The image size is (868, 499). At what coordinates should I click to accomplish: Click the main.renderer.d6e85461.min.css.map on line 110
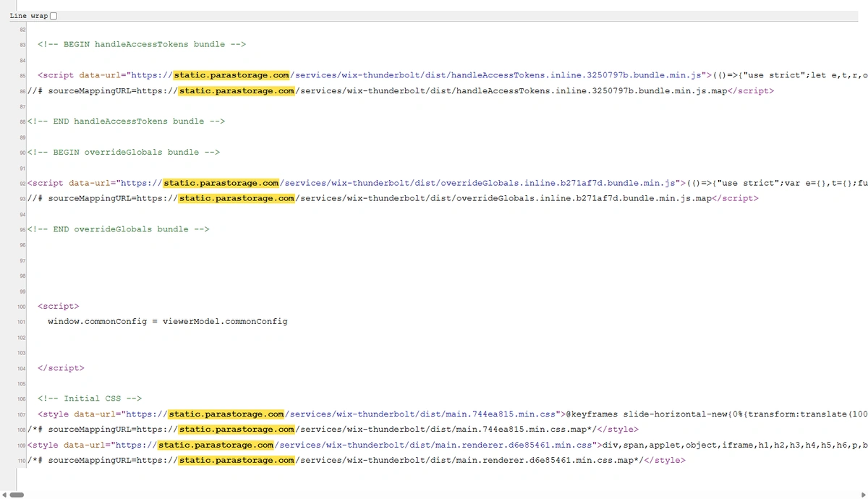coord(387,460)
